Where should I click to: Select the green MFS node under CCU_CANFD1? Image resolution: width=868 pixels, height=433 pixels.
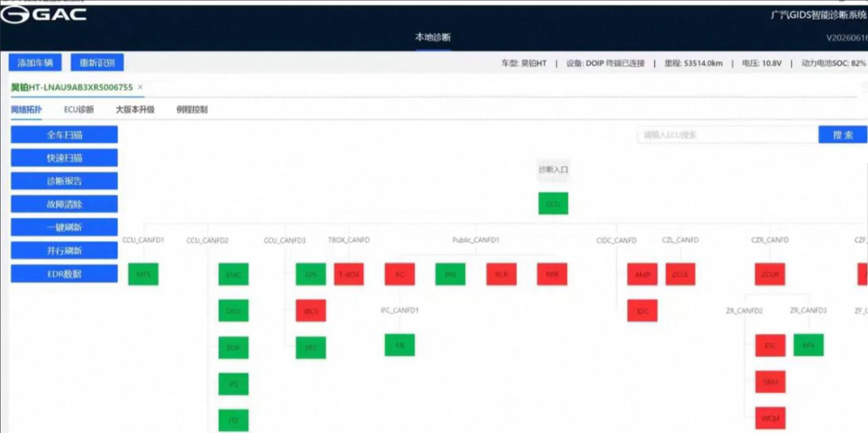143,274
